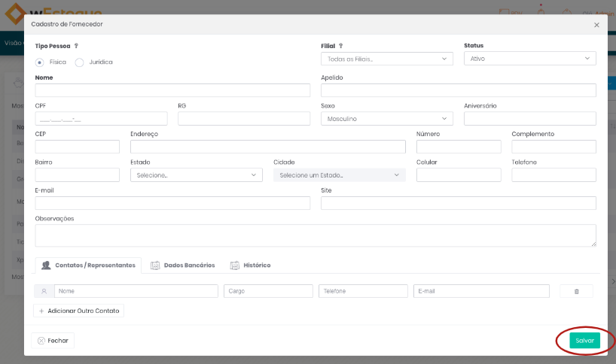Click the Fechar button

(53, 341)
